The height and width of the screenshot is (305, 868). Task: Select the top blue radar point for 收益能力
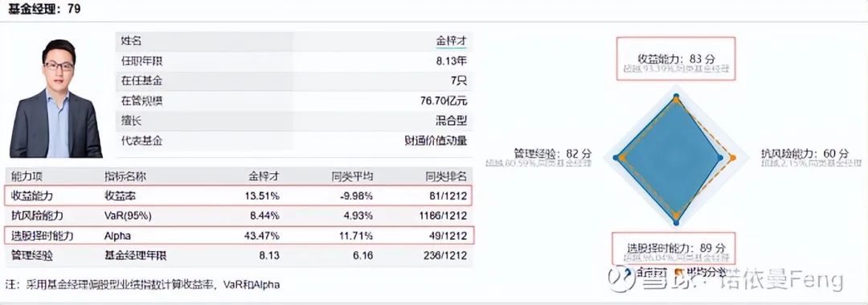[x=676, y=97]
